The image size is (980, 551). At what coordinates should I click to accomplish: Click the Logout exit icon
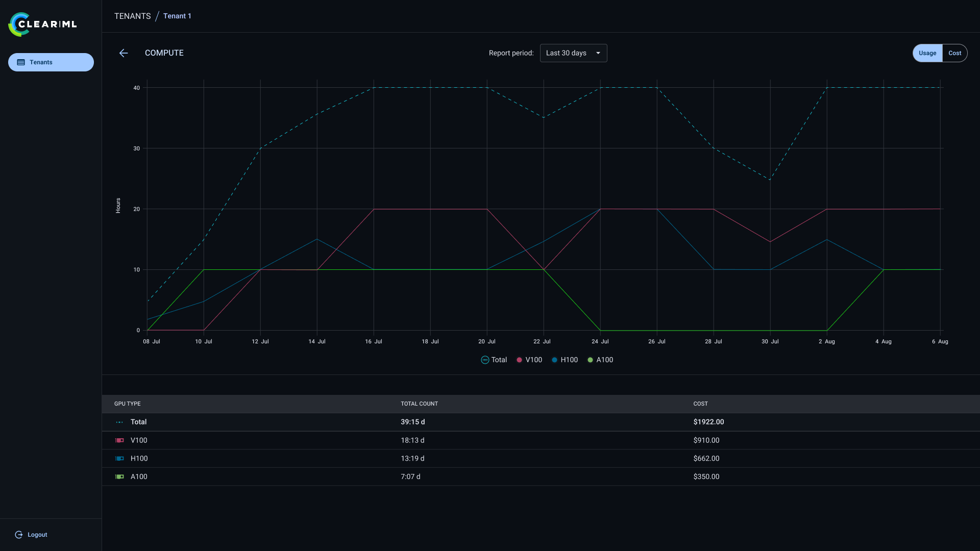(19, 535)
